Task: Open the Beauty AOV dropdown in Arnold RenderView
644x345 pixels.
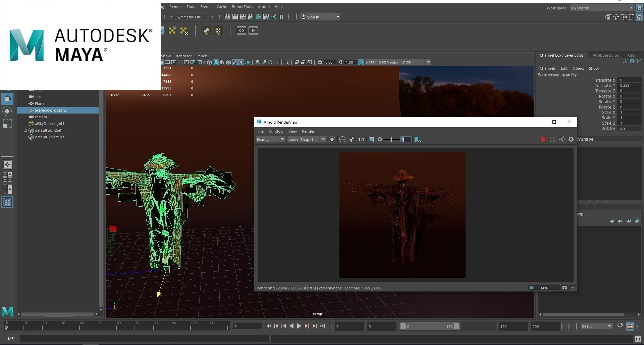Action: (270, 139)
